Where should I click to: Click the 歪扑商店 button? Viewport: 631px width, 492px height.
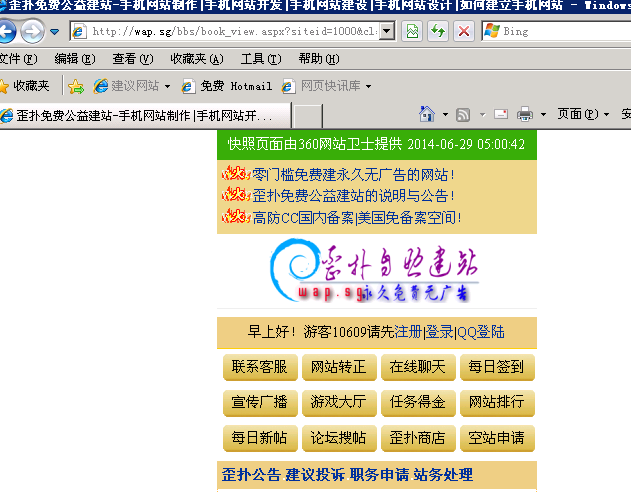[418, 438]
